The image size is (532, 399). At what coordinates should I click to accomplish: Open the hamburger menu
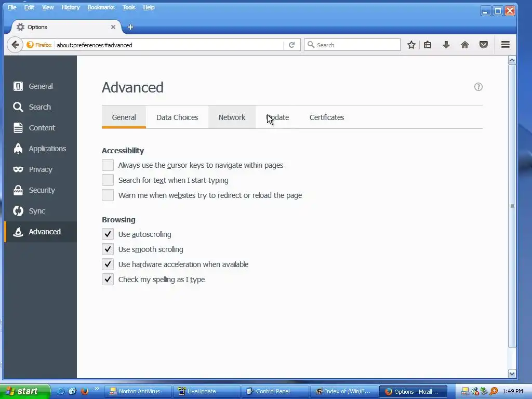pyautogui.click(x=505, y=45)
